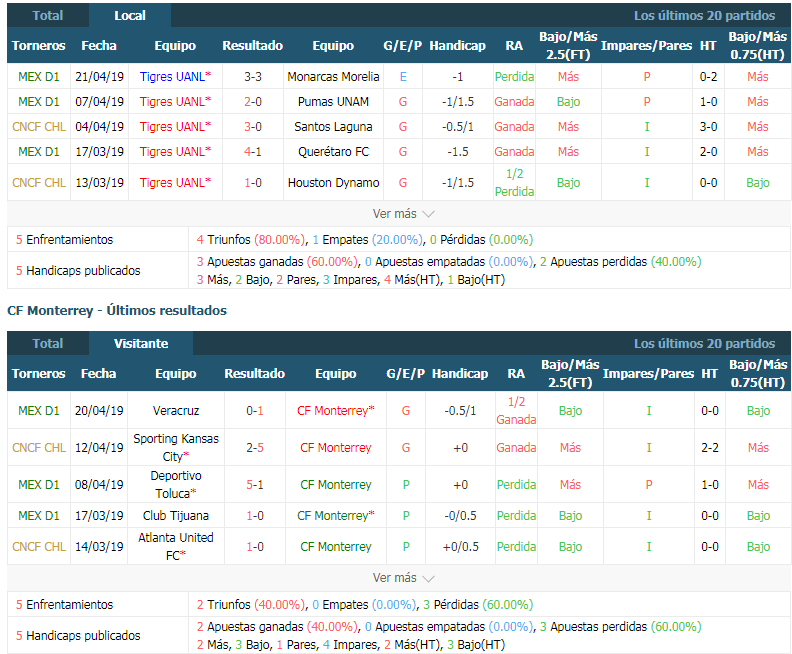The height and width of the screenshot is (654, 792).
Task: Open Tigres UANL link on 21/04/19 row
Action: 175,77
